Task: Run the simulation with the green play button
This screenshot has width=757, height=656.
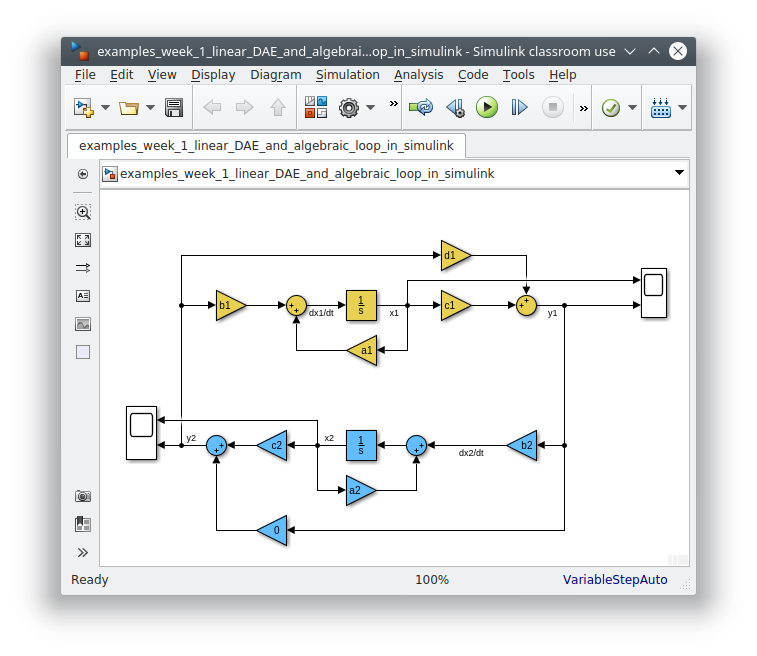Action: pos(487,107)
